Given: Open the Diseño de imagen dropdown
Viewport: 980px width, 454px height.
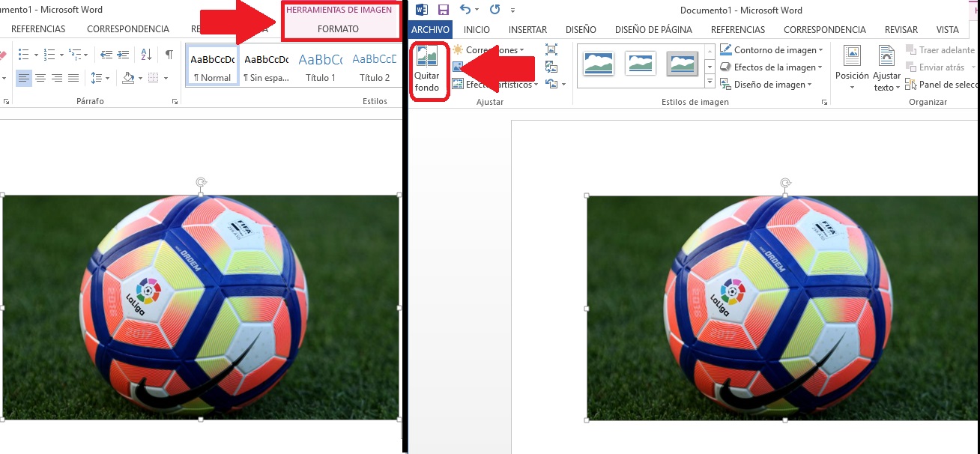Looking at the screenshot, I should 766,85.
